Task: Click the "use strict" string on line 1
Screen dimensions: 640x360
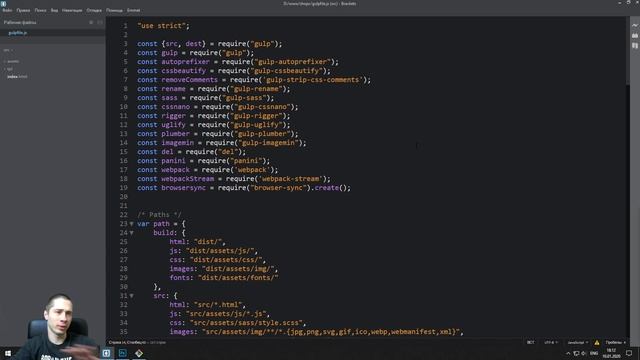Action: tap(162, 26)
